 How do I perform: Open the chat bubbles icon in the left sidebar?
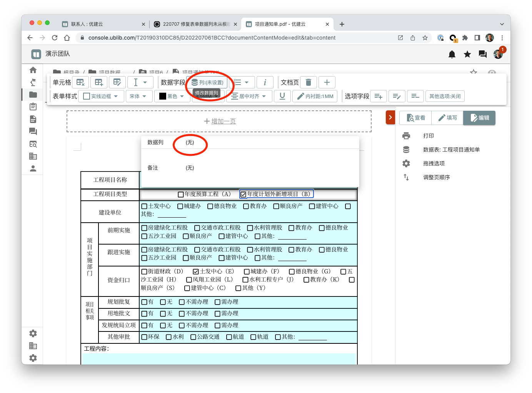[x=33, y=132]
